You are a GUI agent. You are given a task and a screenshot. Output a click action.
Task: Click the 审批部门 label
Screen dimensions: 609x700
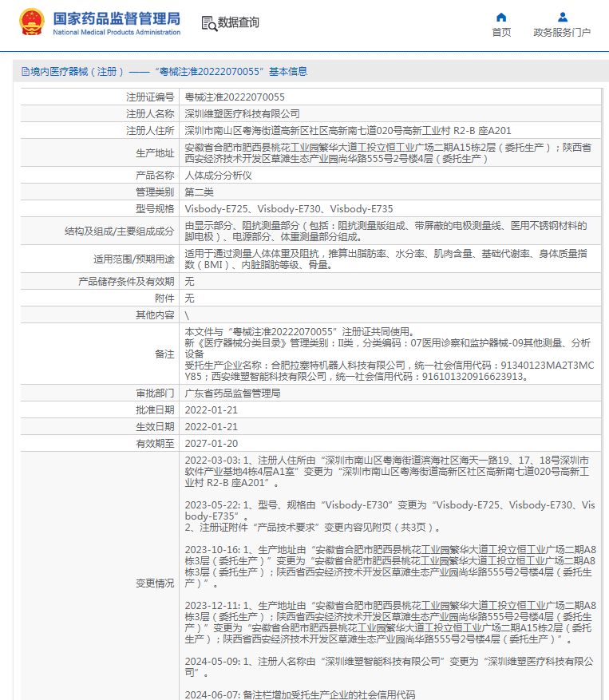click(x=155, y=393)
